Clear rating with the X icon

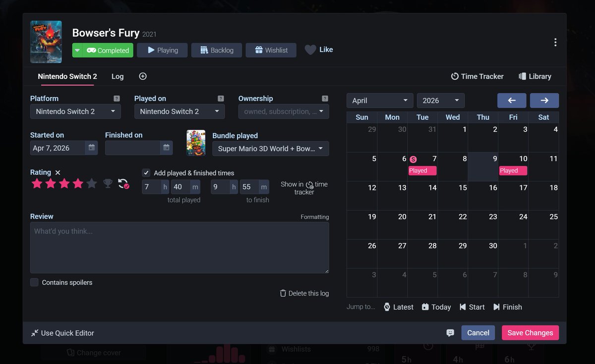point(58,173)
